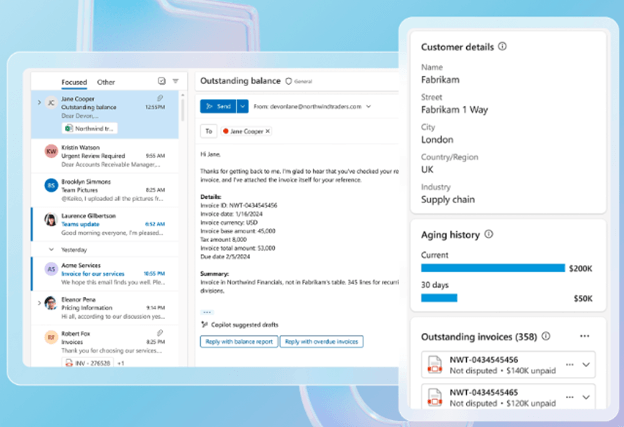Open more options for invoice NWT-0434545456
The height and width of the screenshot is (427, 624).
[x=569, y=365]
